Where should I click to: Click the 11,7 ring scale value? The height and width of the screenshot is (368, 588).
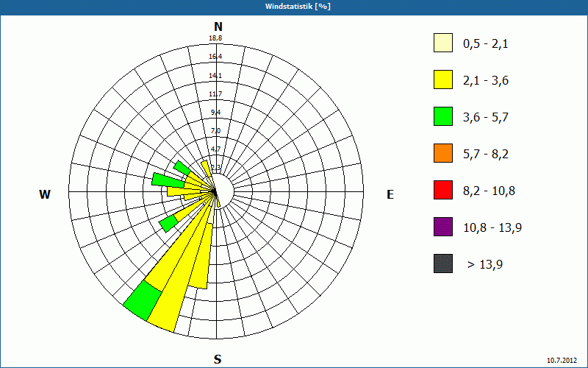click(x=215, y=94)
